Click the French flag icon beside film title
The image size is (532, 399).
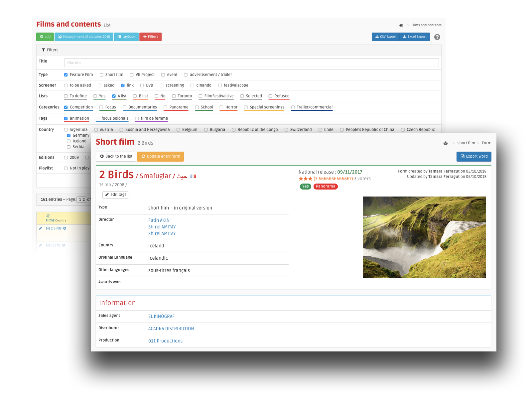coord(193,177)
